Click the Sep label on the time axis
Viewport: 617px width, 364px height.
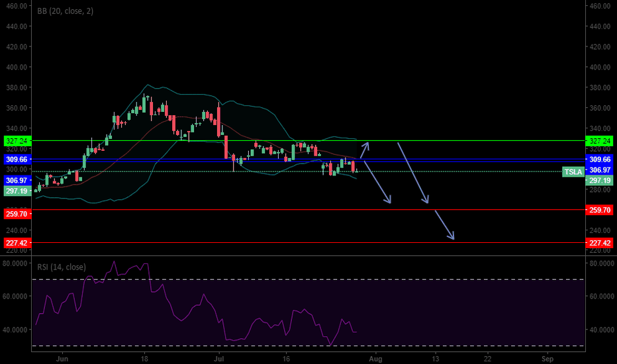(547, 359)
